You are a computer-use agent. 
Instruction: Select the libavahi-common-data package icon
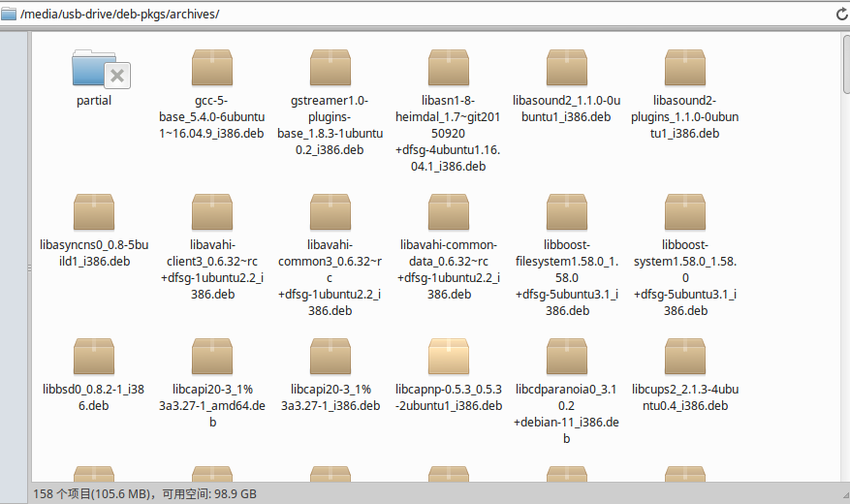point(449,212)
